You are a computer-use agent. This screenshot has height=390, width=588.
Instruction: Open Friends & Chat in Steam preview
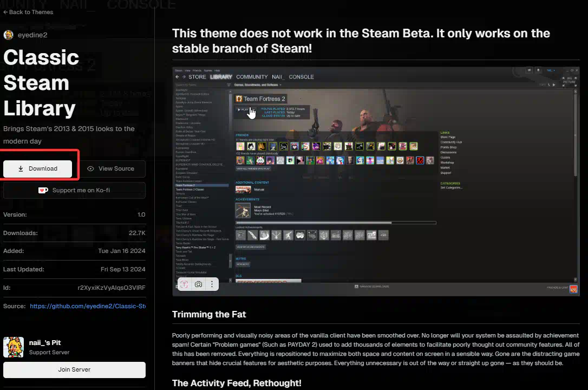[x=562, y=288]
